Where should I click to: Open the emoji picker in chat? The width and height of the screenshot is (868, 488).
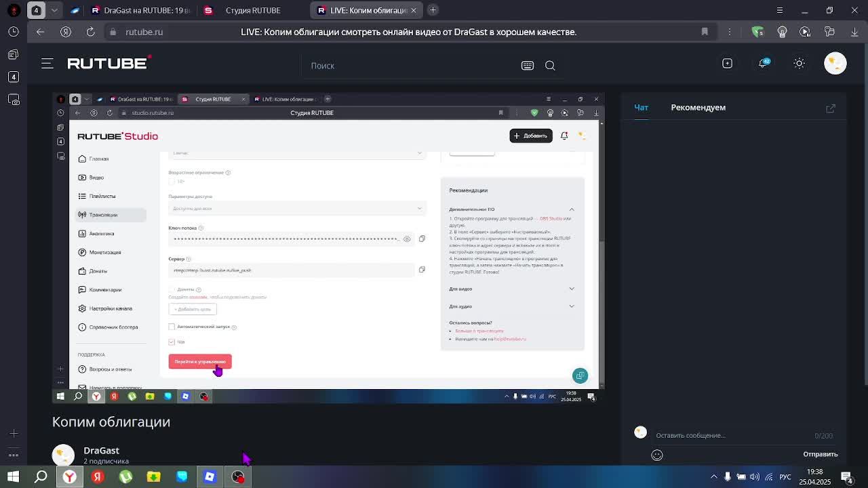click(x=657, y=455)
